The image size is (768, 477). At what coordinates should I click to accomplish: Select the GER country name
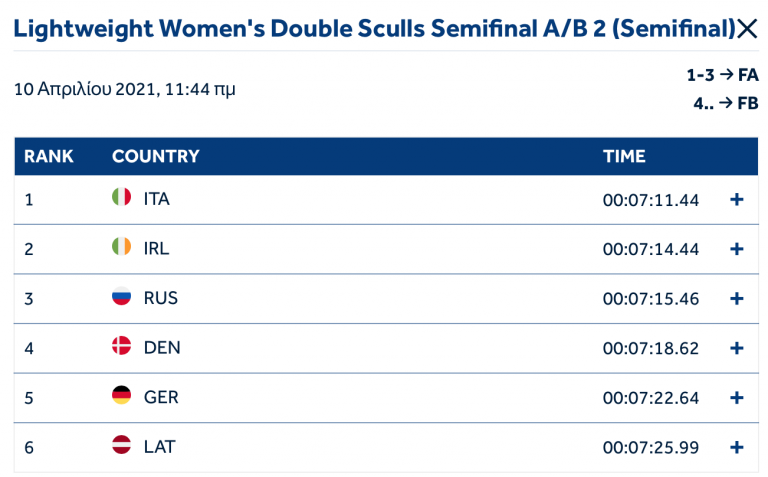pyautogui.click(x=161, y=397)
